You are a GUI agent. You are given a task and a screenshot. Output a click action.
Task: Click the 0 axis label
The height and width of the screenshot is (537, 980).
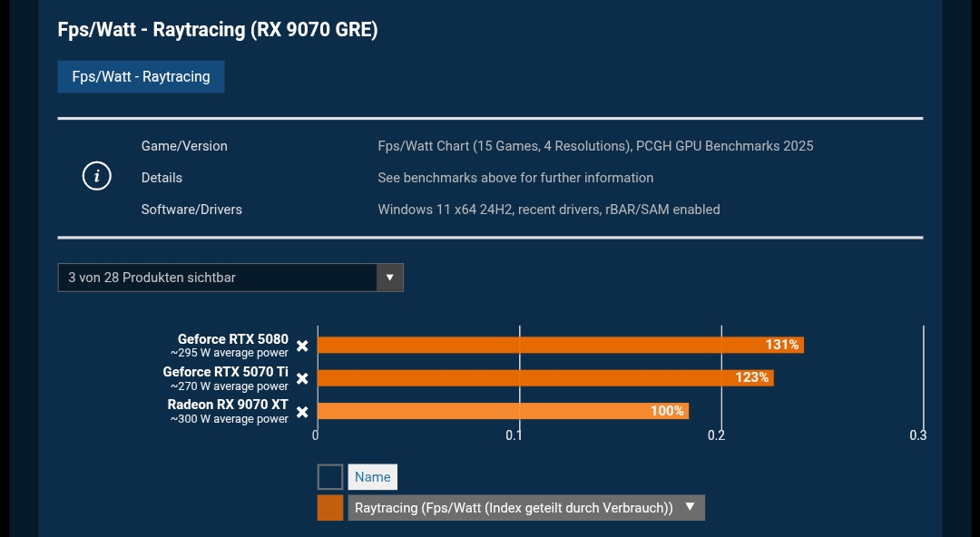tap(316, 435)
